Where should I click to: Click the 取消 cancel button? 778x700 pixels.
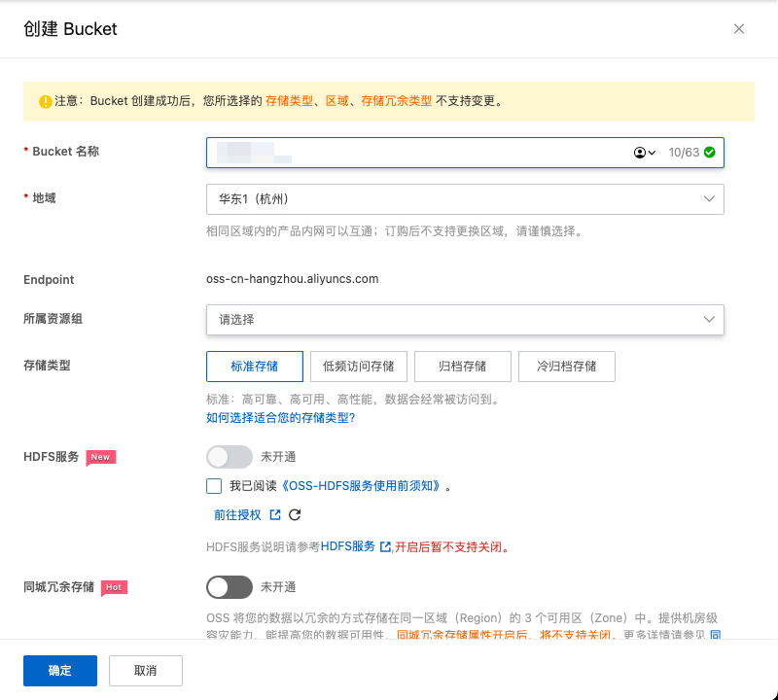[146, 671]
